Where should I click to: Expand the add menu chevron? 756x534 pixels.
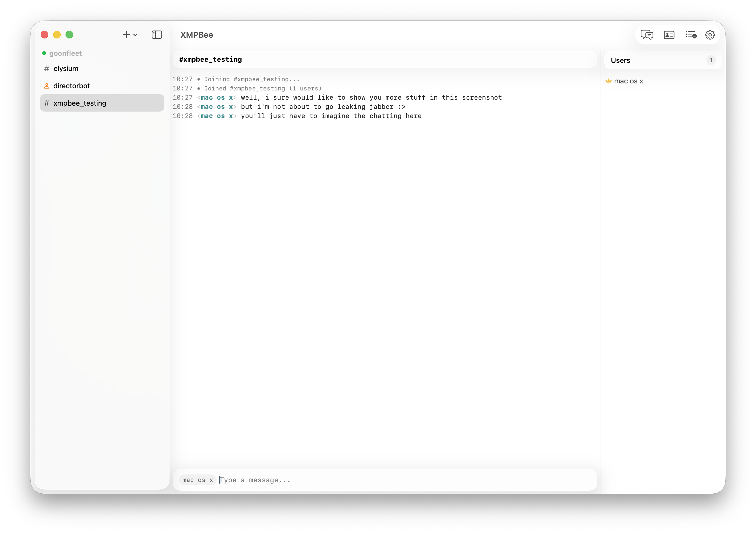[135, 35]
